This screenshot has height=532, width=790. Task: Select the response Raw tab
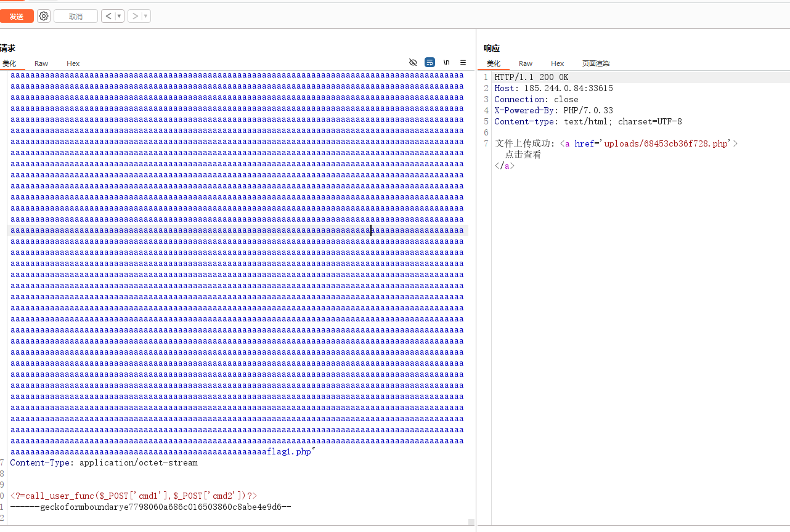click(x=526, y=63)
